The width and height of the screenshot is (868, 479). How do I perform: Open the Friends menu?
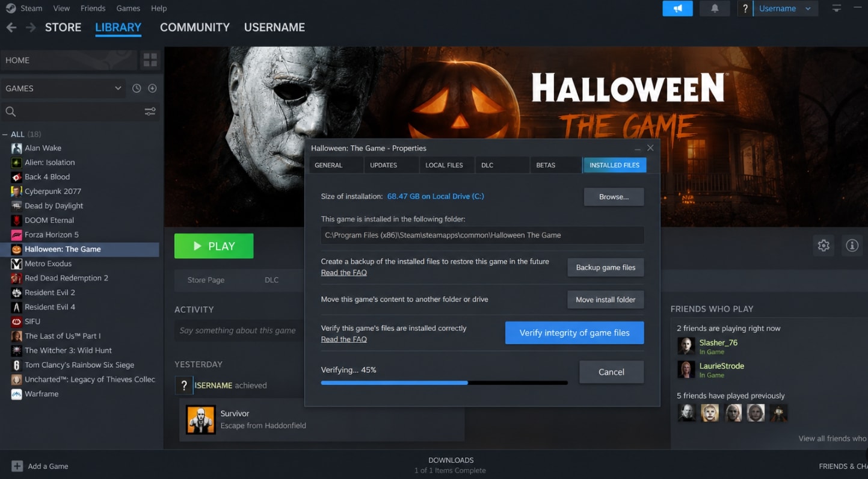pyautogui.click(x=93, y=8)
